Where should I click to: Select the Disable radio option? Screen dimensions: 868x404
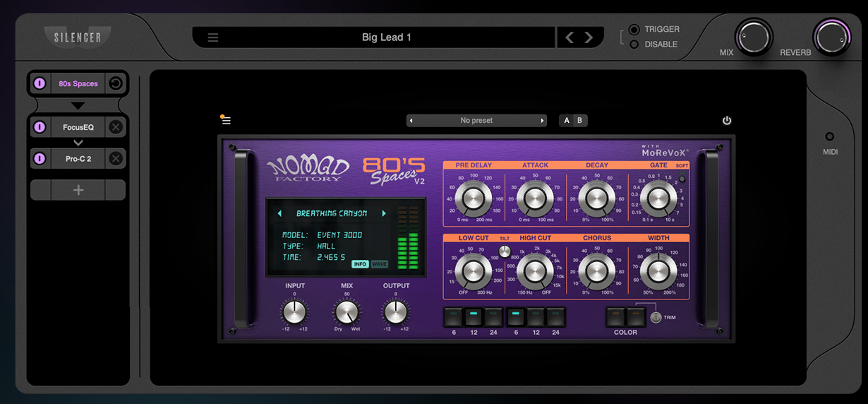point(634,44)
